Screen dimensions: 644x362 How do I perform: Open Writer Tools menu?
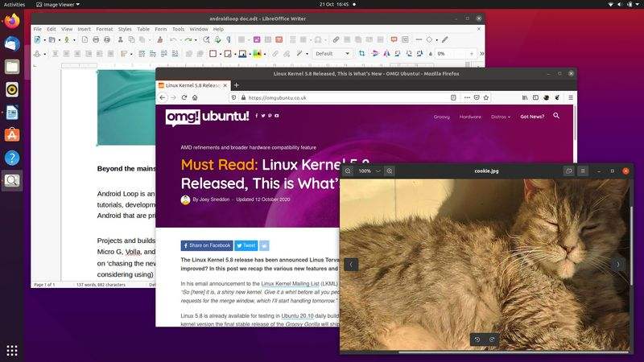178,29
